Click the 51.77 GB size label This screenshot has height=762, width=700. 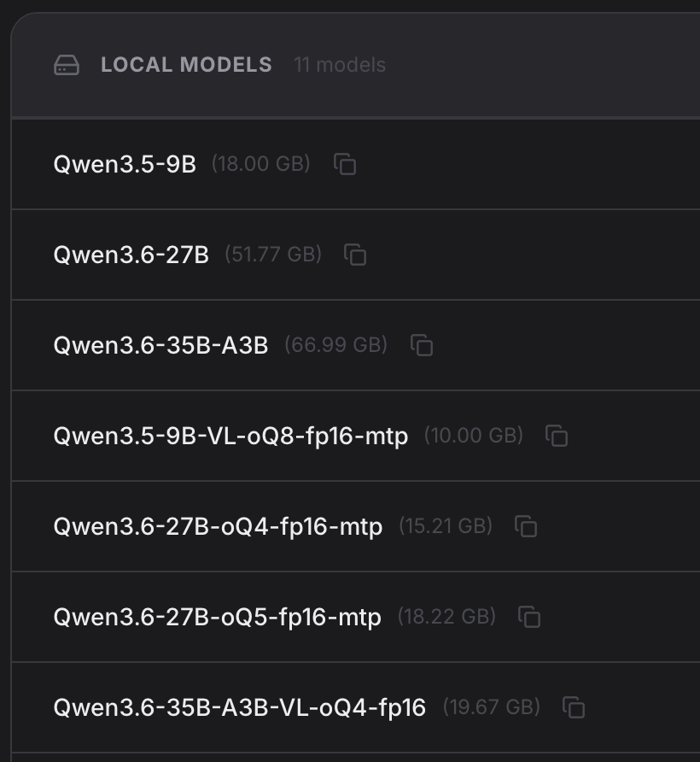tap(273, 255)
